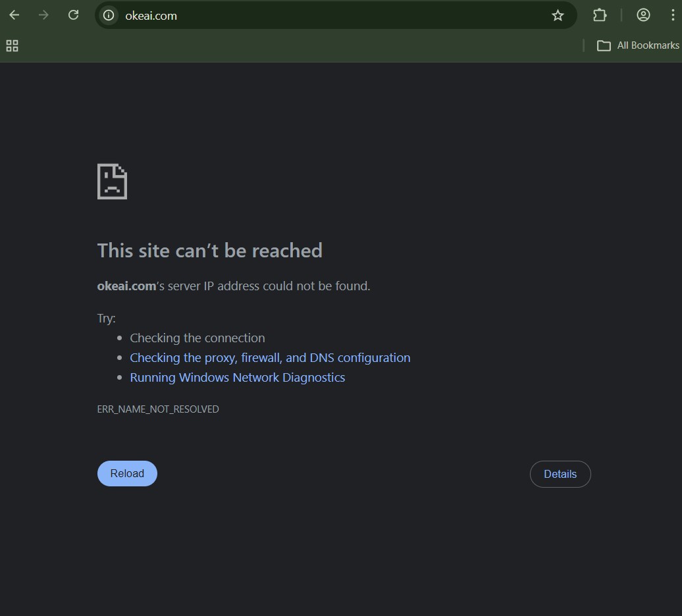Reload the page using the toolbar icon
The width and height of the screenshot is (682, 616).
click(73, 15)
